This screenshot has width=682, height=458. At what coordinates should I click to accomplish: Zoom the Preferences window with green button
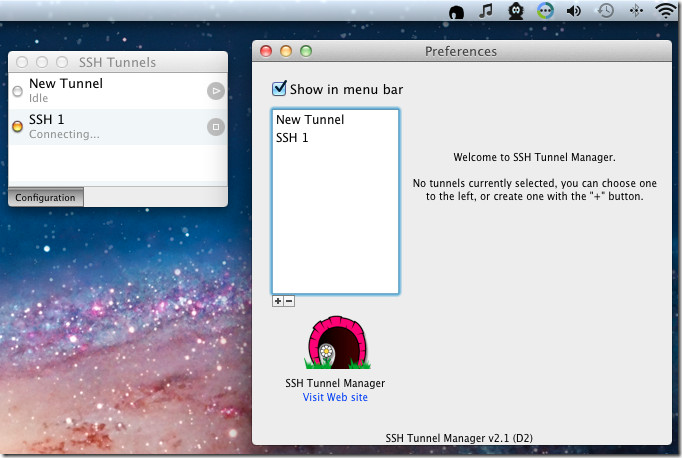(306, 51)
